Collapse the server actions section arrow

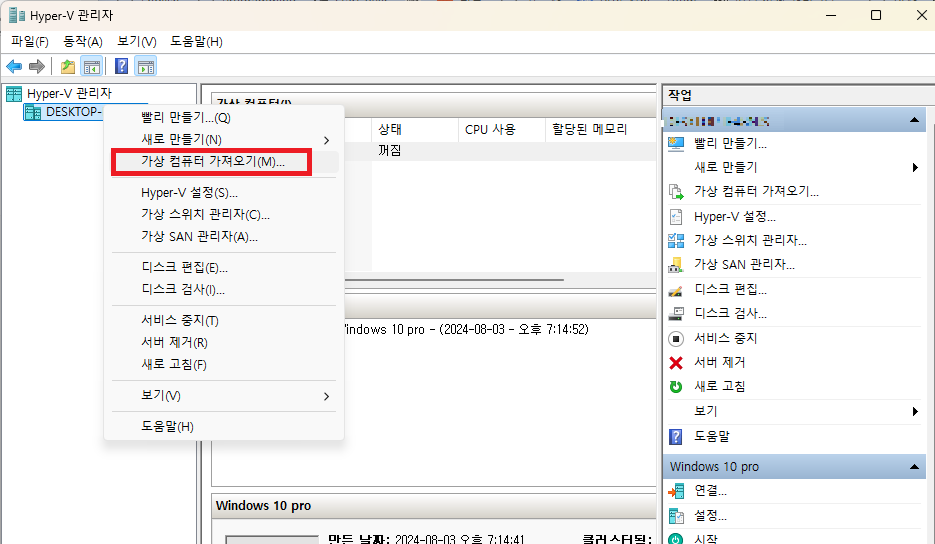[914, 120]
